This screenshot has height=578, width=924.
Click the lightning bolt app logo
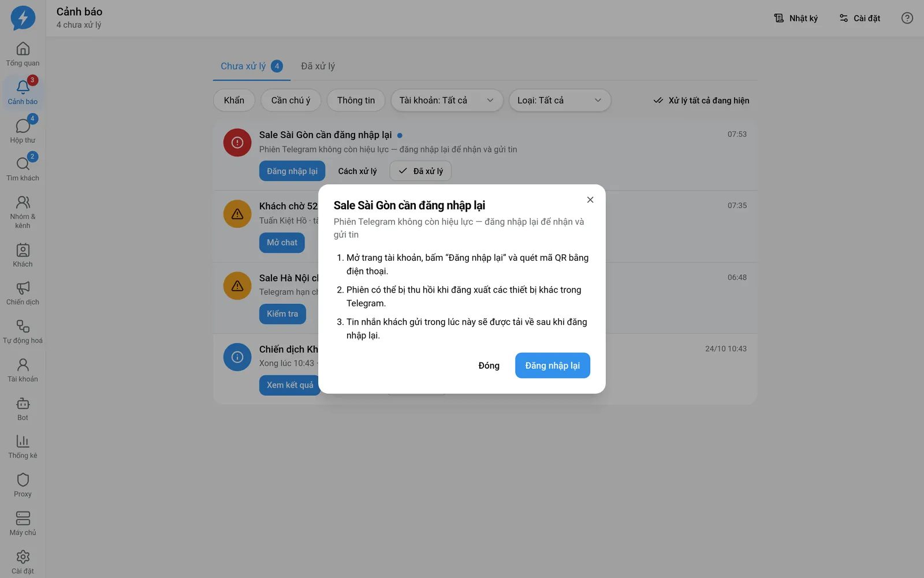(x=23, y=18)
